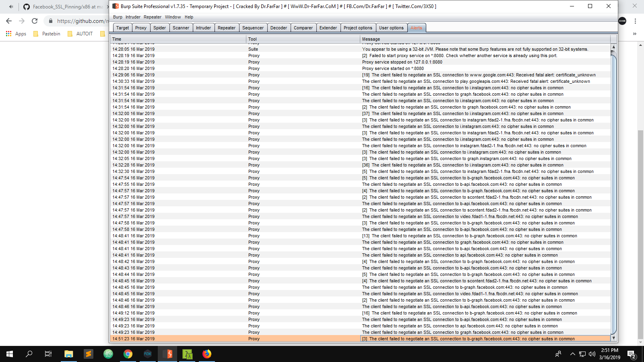Click the Burp Suite icon in title bar
Viewport: 644px width, 362px height.
click(x=116, y=6)
